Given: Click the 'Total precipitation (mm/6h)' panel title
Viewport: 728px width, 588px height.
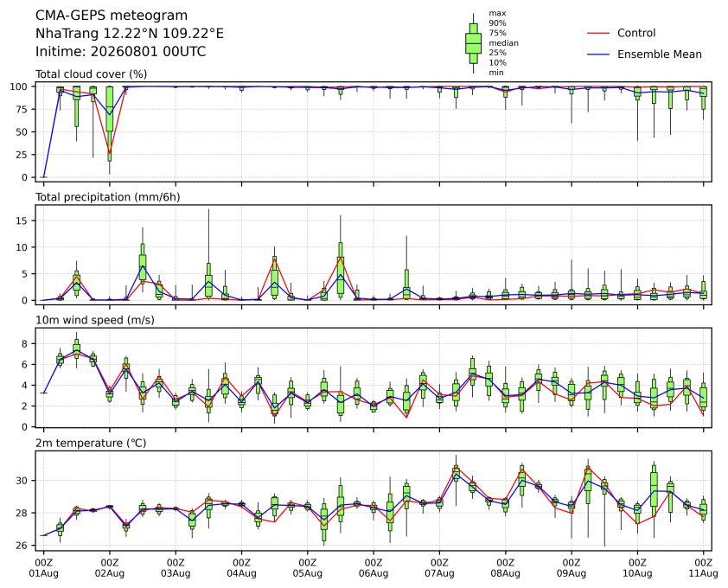Looking at the screenshot, I should (x=108, y=197).
